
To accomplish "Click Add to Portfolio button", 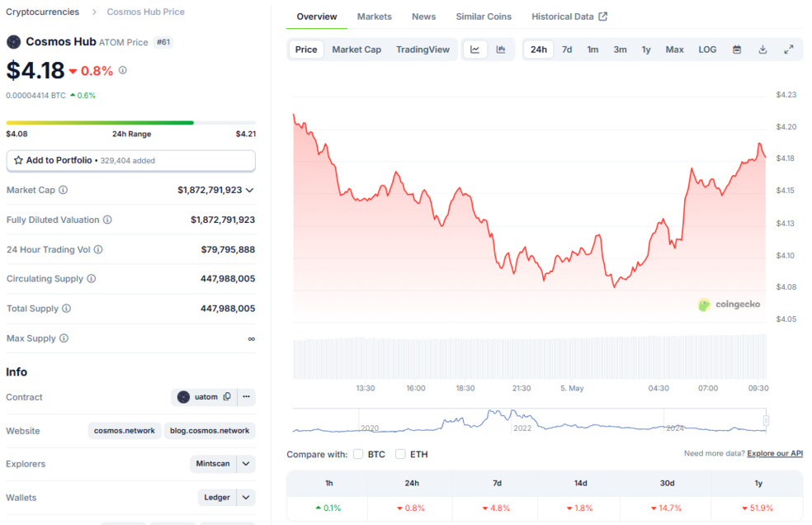I will coord(130,161).
